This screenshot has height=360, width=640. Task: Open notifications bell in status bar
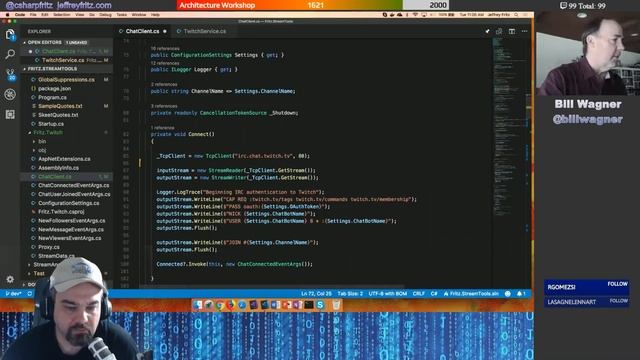pyautogui.click(x=521, y=293)
